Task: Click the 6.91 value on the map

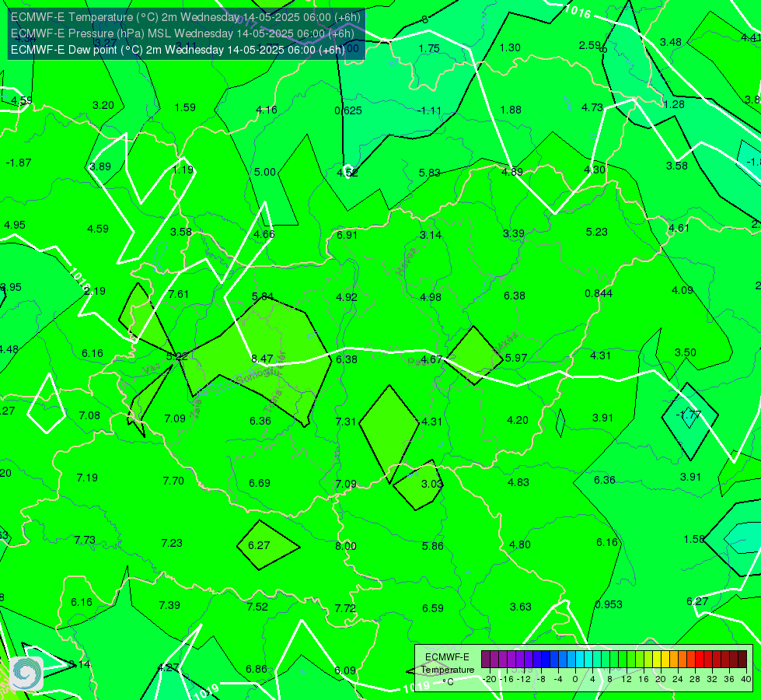Action: pos(347,235)
